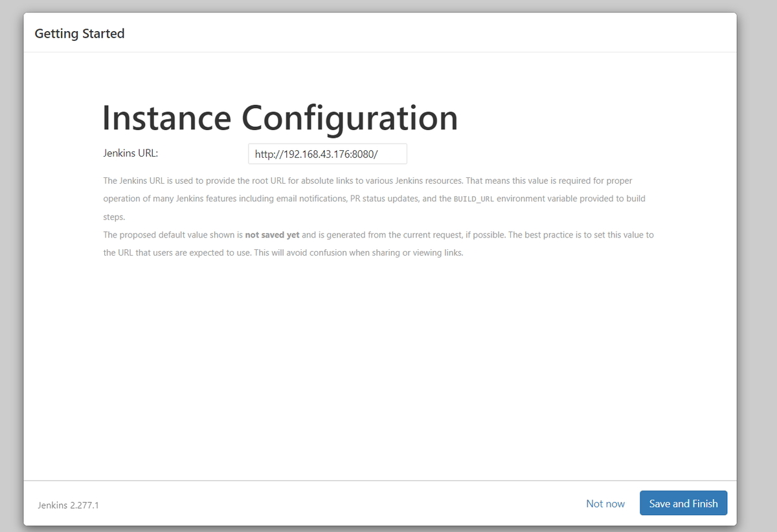This screenshot has height=532, width=777.
Task: Click the Jenkins 2.277.1 version label
Action: click(x=69, y=505)
